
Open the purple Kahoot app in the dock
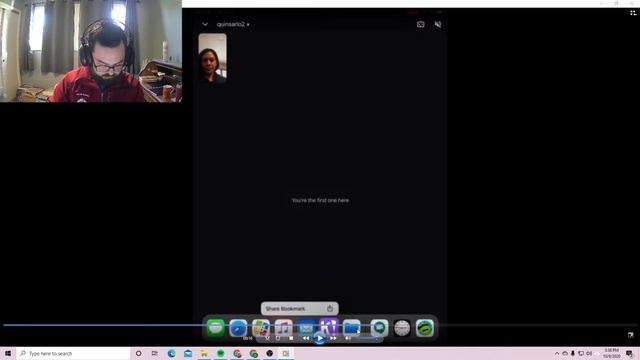[x=329, y=327]
